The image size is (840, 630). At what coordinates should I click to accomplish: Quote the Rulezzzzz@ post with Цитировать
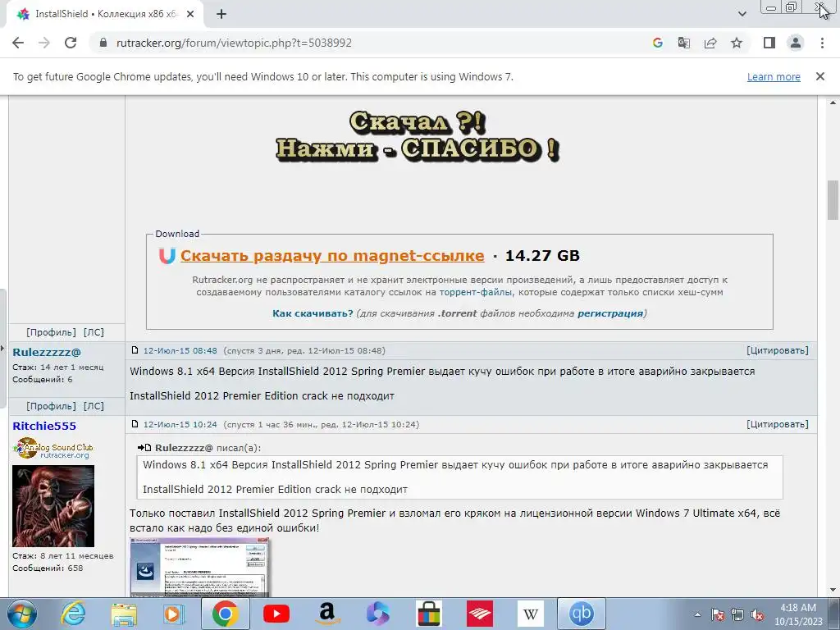coord(778,351)
